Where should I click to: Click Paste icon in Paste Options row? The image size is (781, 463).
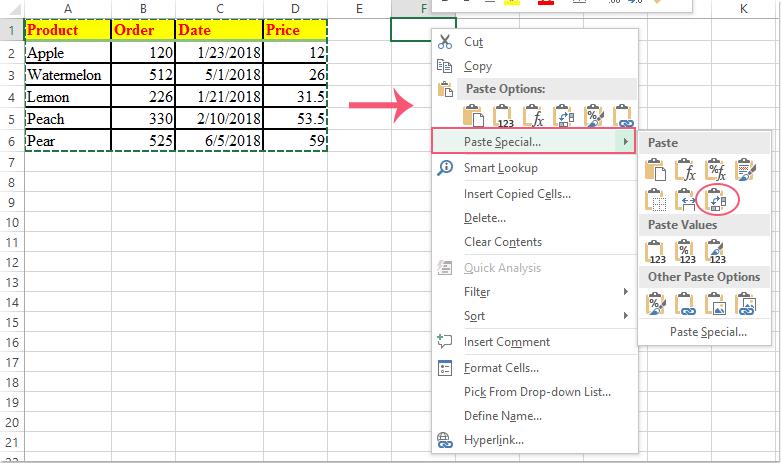(x=473, y=116)
